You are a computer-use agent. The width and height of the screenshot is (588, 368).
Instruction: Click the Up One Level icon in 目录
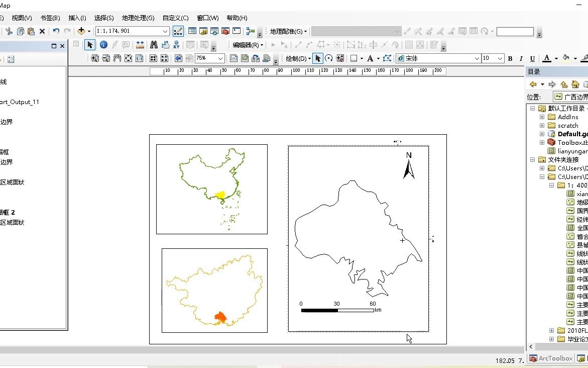click(564, 84)
